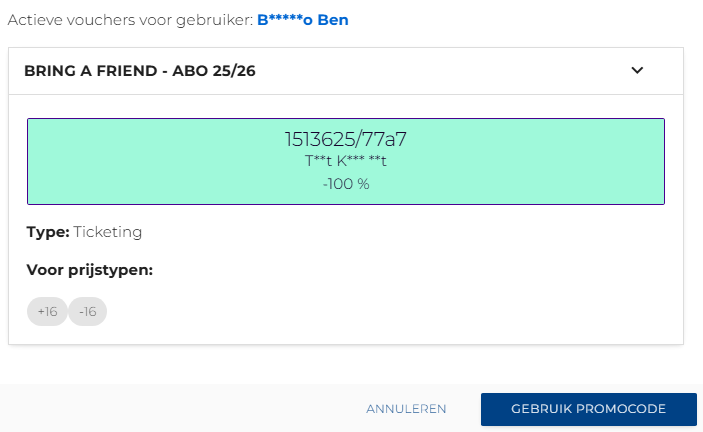This screenshot has height=432, width=703.
Task: Select the green voucher card 1513625/77a7
Action: coord(346,161)
